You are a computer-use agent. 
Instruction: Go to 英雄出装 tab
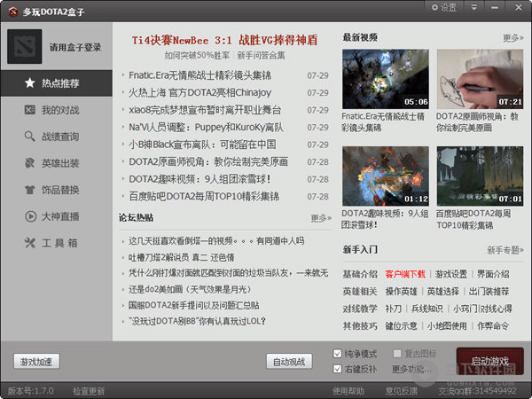coord(57,163)
